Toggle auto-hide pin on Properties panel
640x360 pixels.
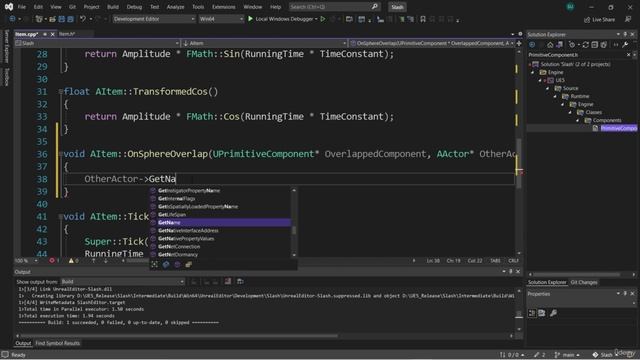[625, 293]
